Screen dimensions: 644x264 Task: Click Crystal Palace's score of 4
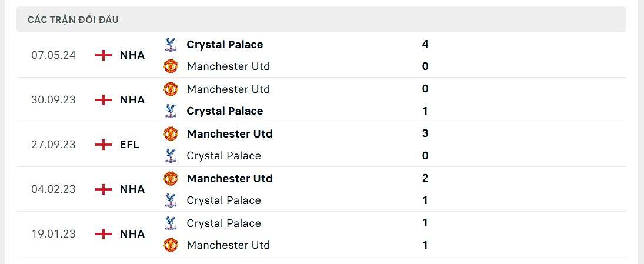tap(425, 45)
